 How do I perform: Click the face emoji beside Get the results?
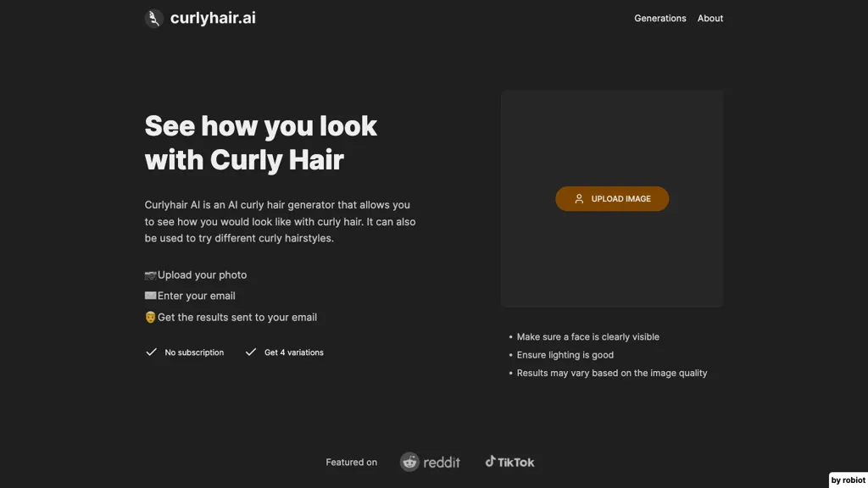coord(150,318)
